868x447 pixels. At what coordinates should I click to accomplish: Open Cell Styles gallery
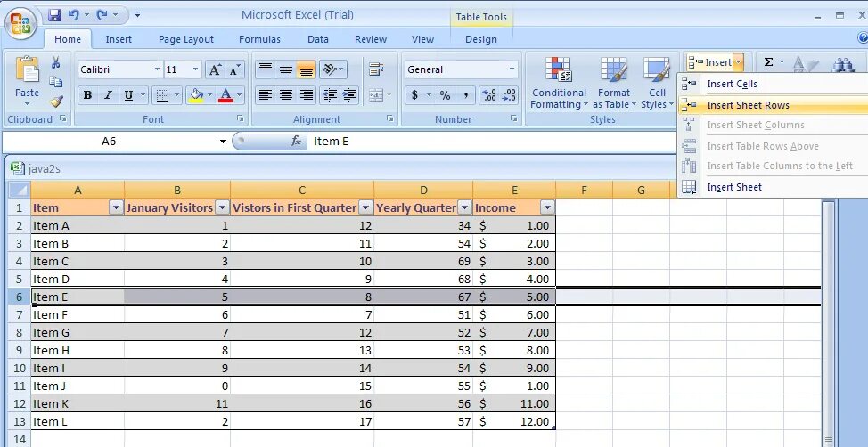pos(657,83)
